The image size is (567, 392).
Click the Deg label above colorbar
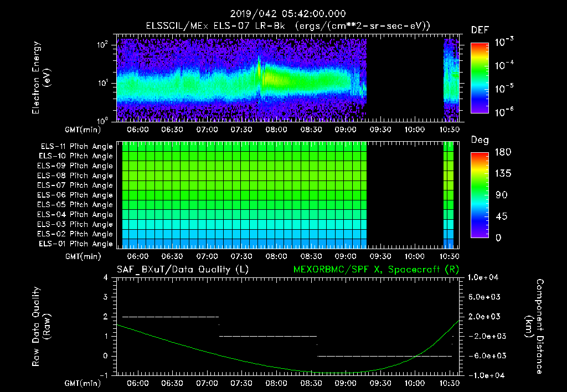pyautogui.click(x=480, y=140)
